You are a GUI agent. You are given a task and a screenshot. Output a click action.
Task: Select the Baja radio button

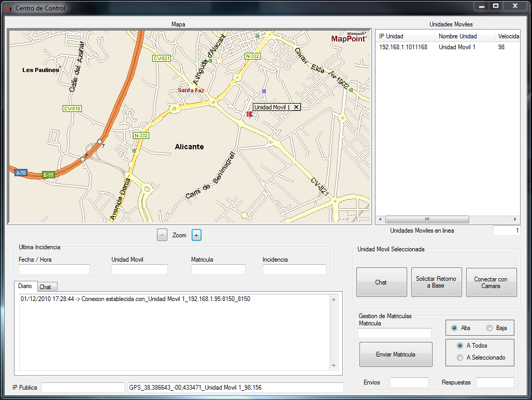[490, 328]
